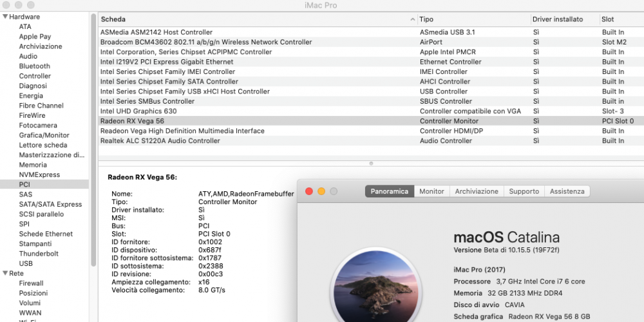
Task: Select Intel USB xHCI Host Controller row
Action: click(371, 91)
